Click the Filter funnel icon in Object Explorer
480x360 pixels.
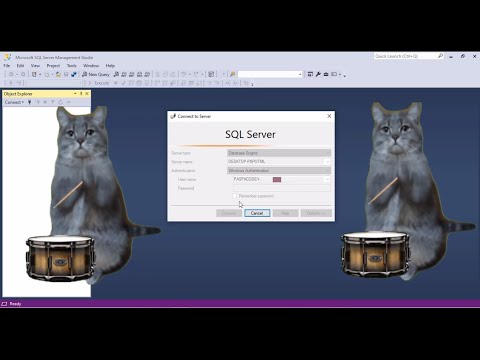(53, 102)
